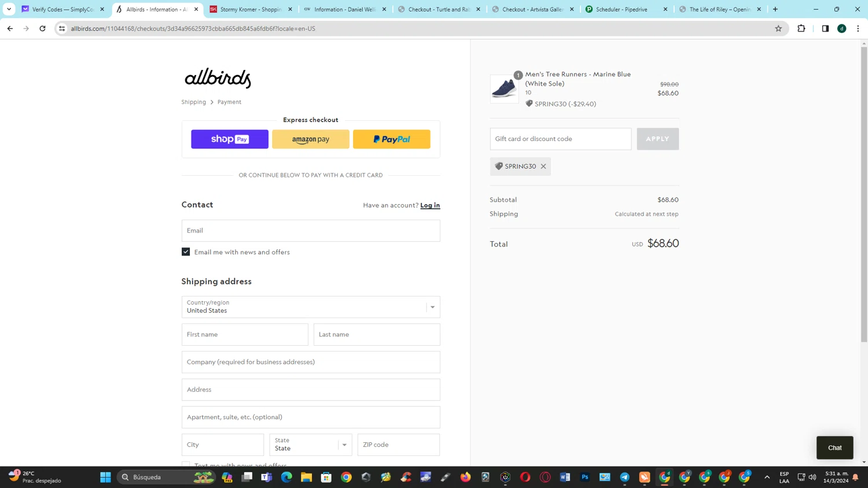Open the notifications bell in system tray
868x488 pixels.
855,477
